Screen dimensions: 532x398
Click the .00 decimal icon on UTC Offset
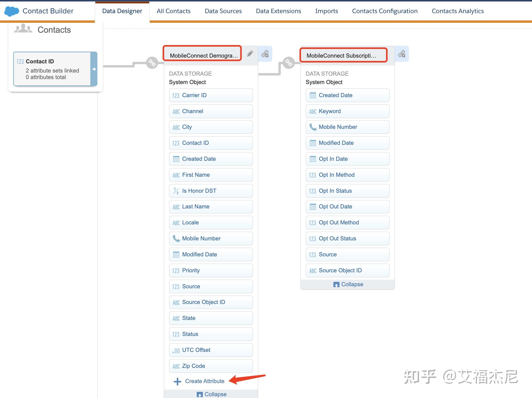point(176,350)
